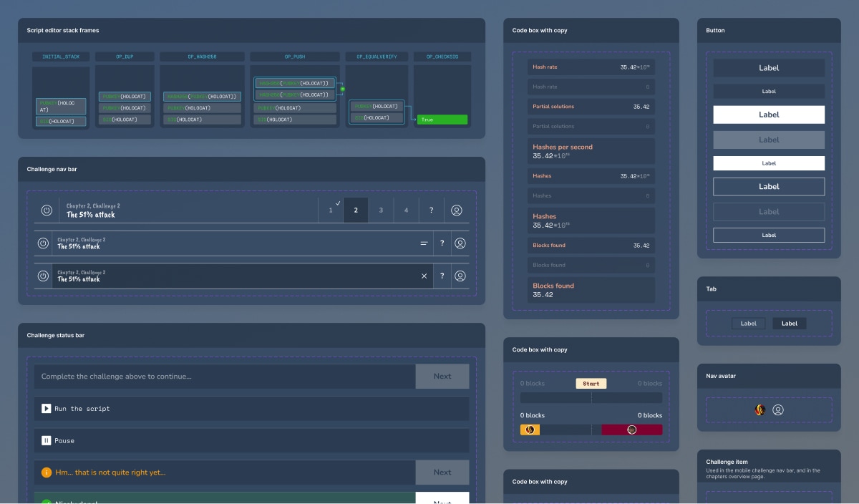Click the 'Complete the challenge above to continue' input field
This screenshot has width=859, height=504.
pyautogui.click(x=215, y=376)
